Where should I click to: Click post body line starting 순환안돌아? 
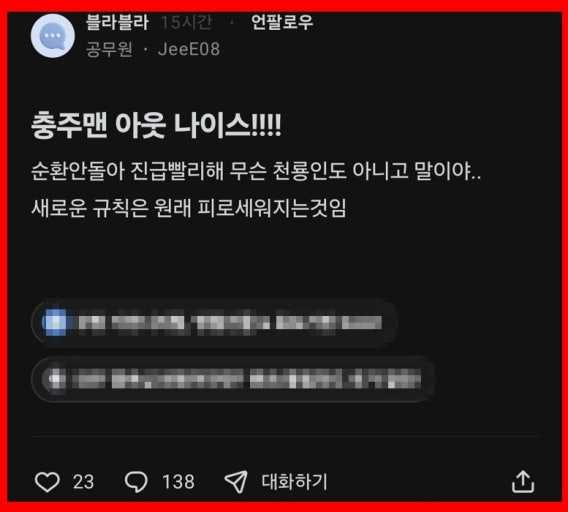(x=256, y=170)
